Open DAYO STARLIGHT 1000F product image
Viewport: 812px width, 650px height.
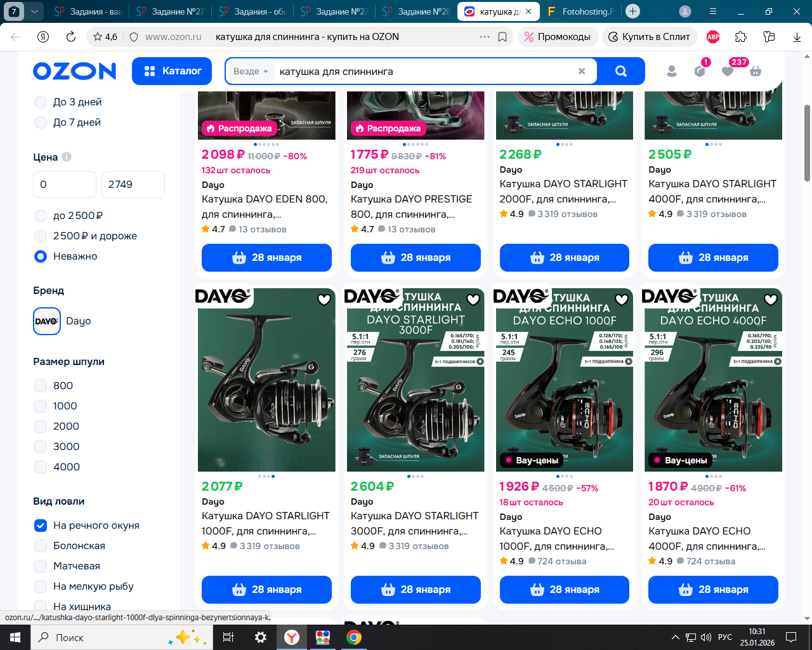tap(266, 381)
